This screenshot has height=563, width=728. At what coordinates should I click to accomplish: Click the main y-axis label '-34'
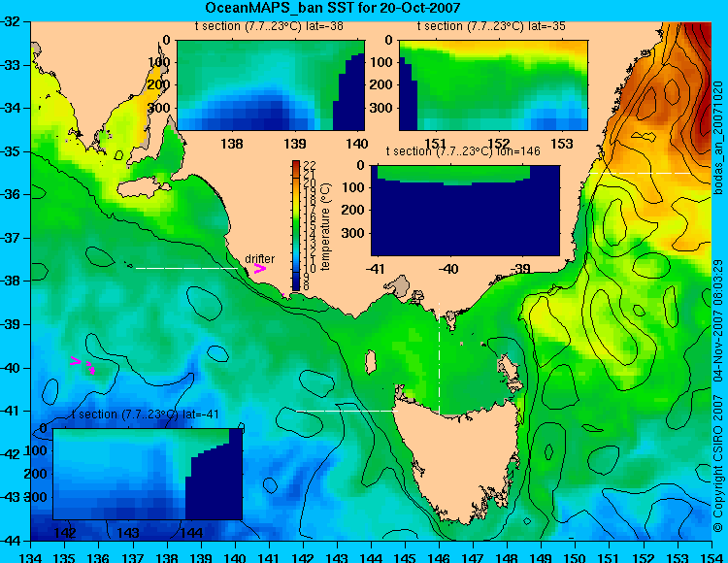(x=10, y=108)
